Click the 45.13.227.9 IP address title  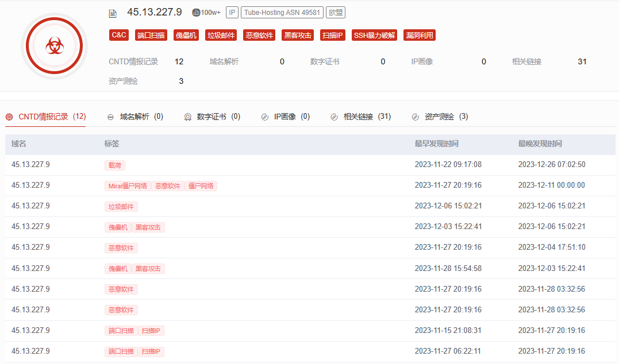tap(154, 12)
